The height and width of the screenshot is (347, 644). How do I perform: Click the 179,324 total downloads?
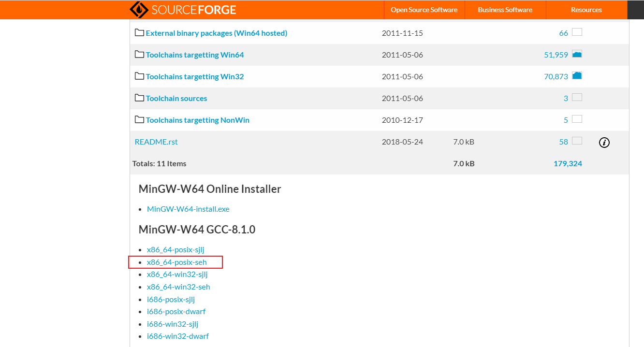568,163
